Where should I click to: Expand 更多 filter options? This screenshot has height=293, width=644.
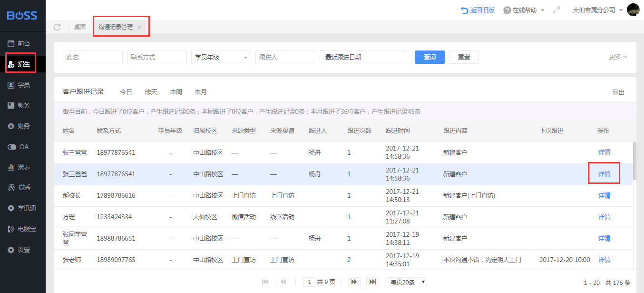tap(618, 57)
